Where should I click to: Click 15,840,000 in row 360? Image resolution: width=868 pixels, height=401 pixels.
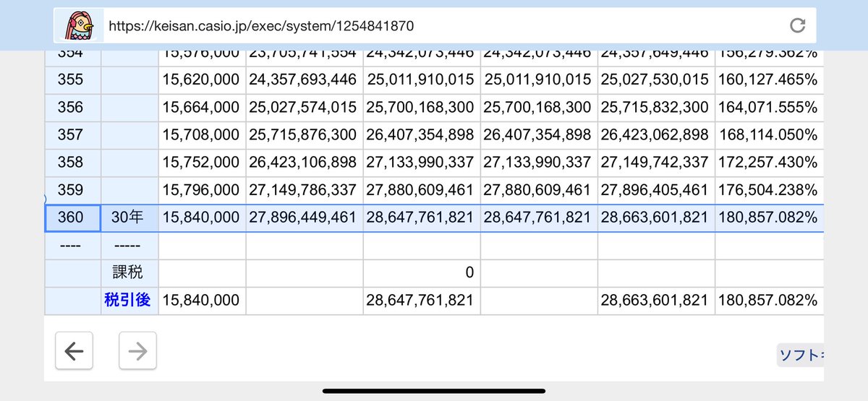coord(201,217)
